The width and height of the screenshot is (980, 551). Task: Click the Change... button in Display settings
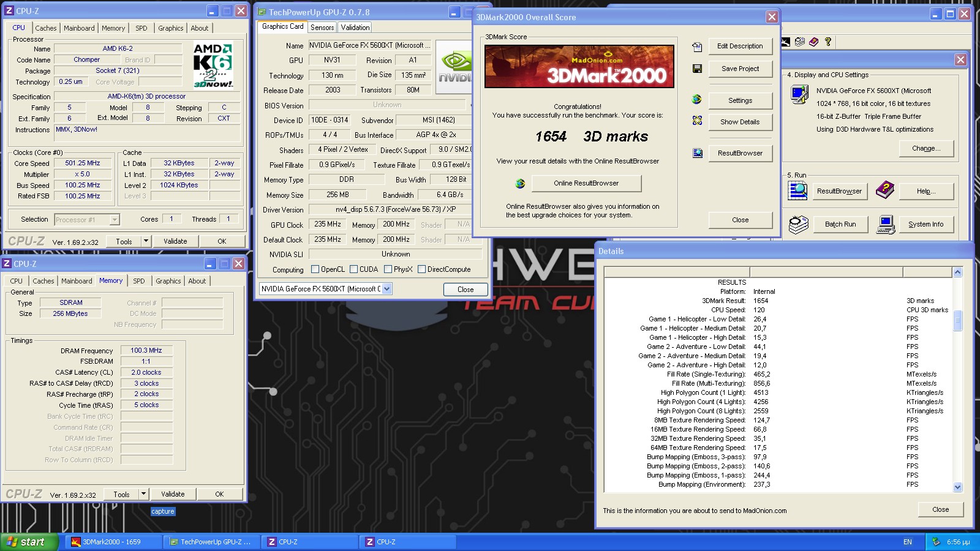(926, 148)
